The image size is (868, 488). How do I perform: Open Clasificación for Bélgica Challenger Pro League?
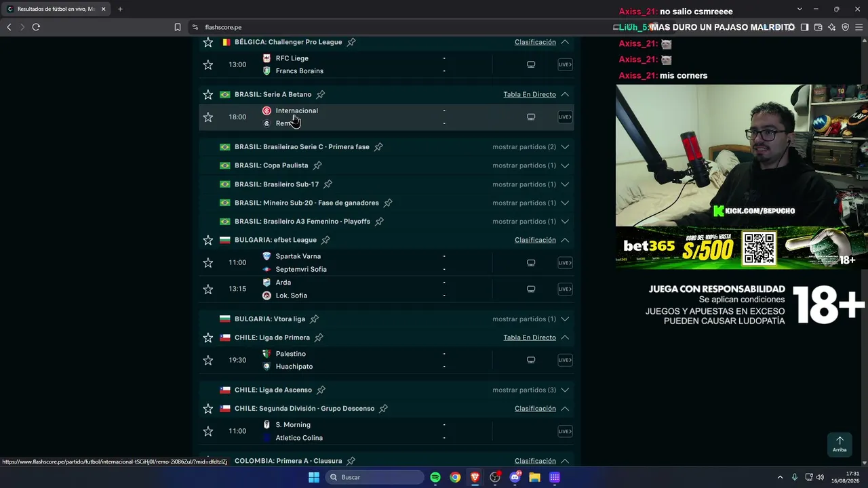[535, 42]
